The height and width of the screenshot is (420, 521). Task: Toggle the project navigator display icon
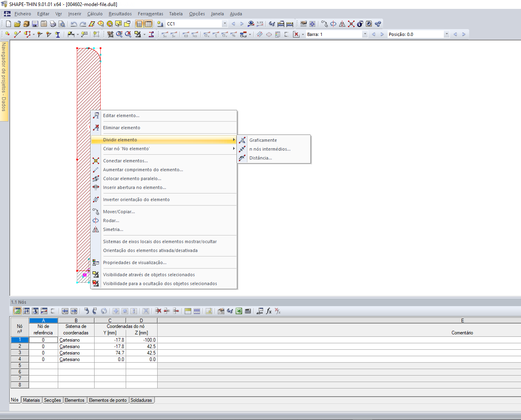[x=139, y=24]
